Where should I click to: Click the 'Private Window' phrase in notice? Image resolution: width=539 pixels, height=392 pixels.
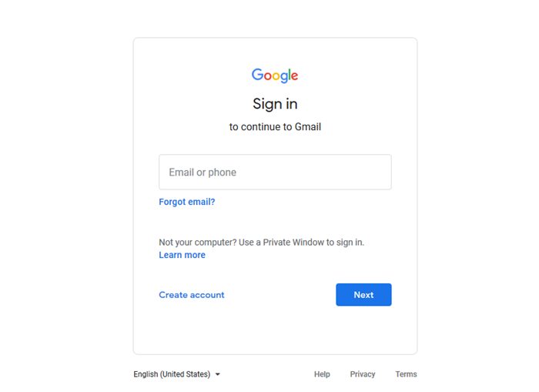[293, 243]
